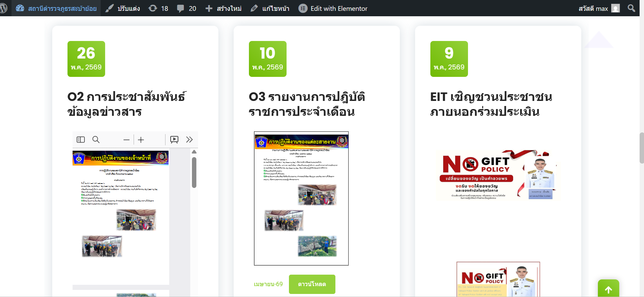This screenshot has width=644, height=297.
Task: Open the สร้างใหม่ new content menu
Action: [x=229, y=8]
